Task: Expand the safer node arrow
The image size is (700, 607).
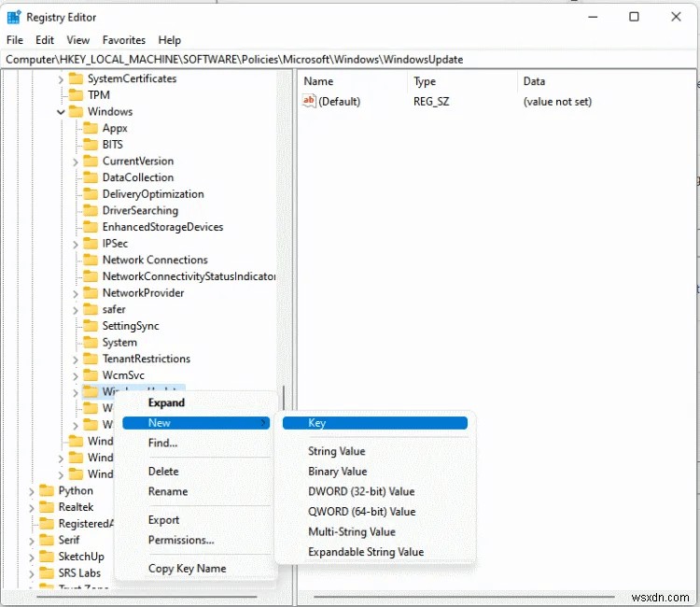Action: tap(76, 310)
